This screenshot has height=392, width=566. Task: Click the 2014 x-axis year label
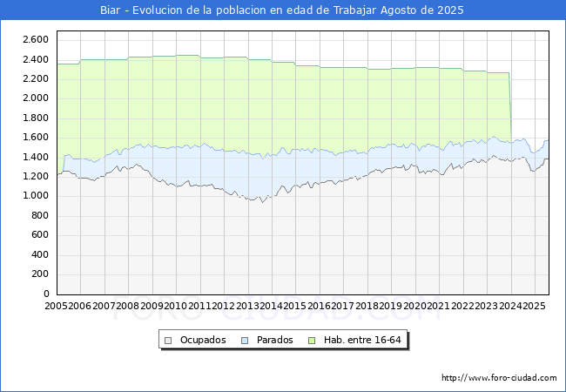[x=272, y=306]
